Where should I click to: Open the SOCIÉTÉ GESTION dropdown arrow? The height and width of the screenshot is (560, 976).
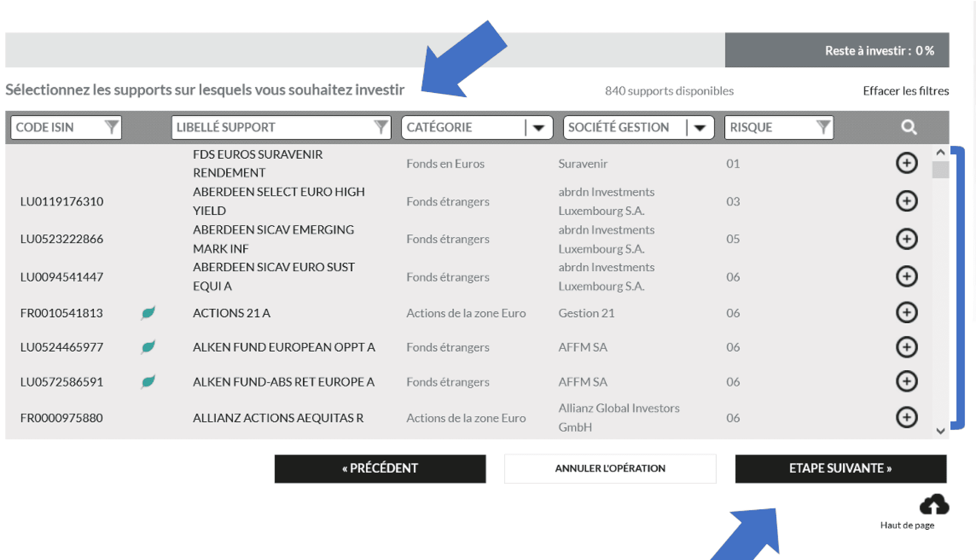point(700,127)
